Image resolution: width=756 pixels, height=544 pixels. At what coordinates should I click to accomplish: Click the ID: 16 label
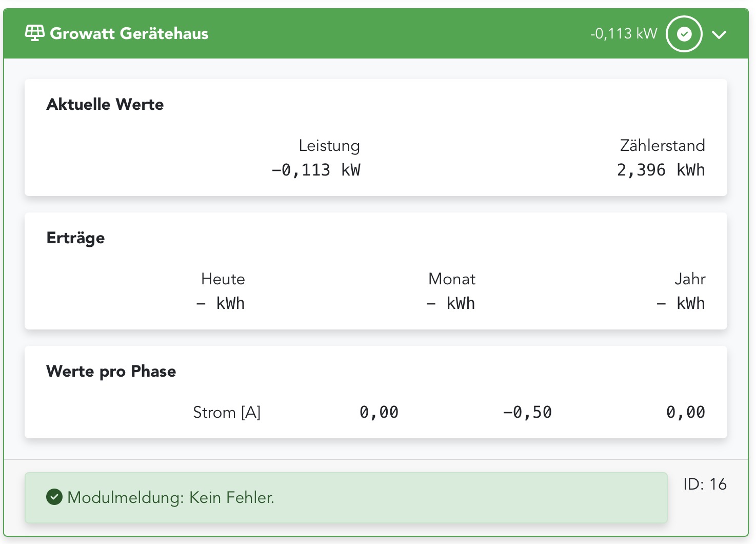point(705,484)
